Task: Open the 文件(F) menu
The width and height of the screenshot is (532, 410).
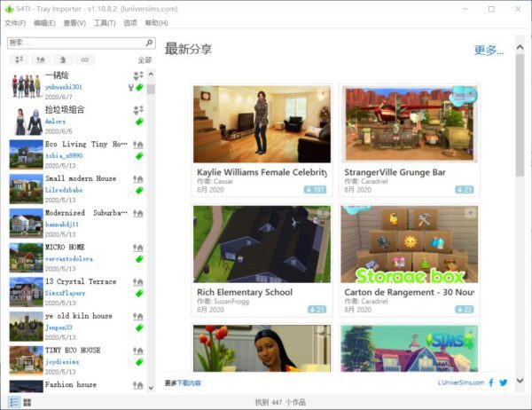Action: click(15, 23)
